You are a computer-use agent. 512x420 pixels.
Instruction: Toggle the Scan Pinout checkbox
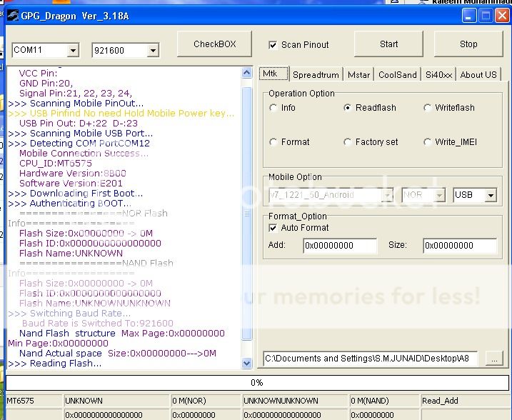click(273, 45)
